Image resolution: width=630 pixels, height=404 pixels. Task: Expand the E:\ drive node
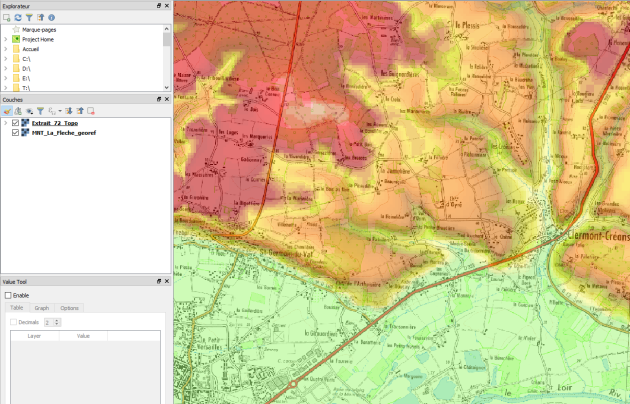6,78
